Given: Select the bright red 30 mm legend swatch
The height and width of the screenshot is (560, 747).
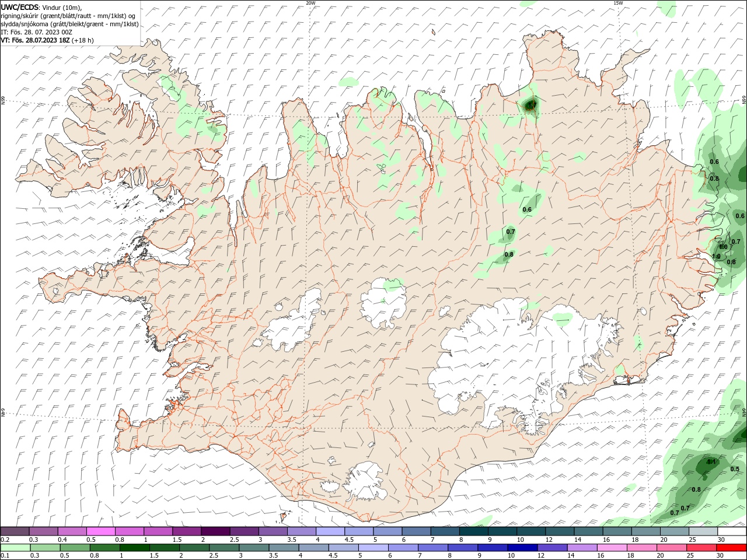Looking at the screenshot, I should pos(732,548).
